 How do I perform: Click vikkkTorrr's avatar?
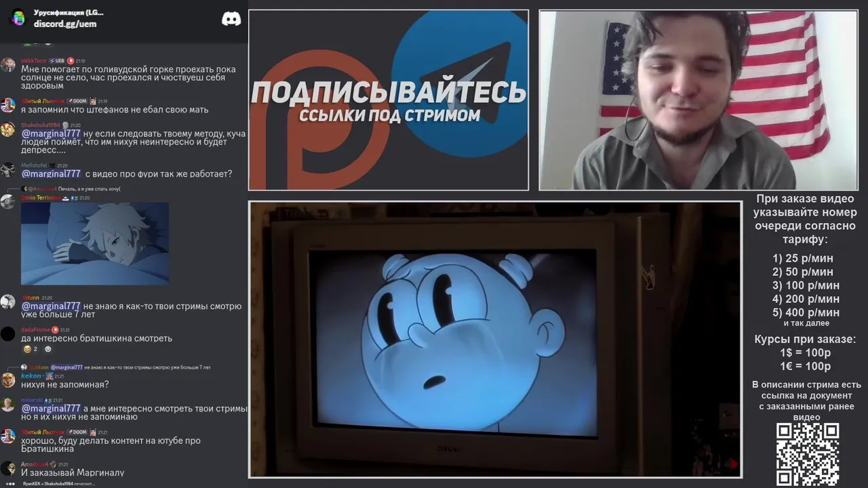7,64
